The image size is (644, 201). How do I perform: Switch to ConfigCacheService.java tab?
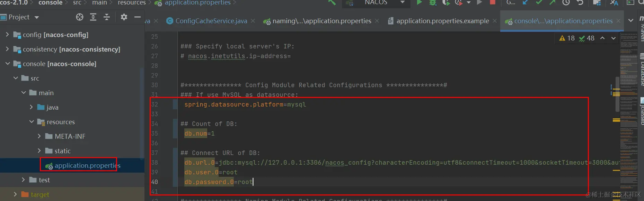point(211,21)
